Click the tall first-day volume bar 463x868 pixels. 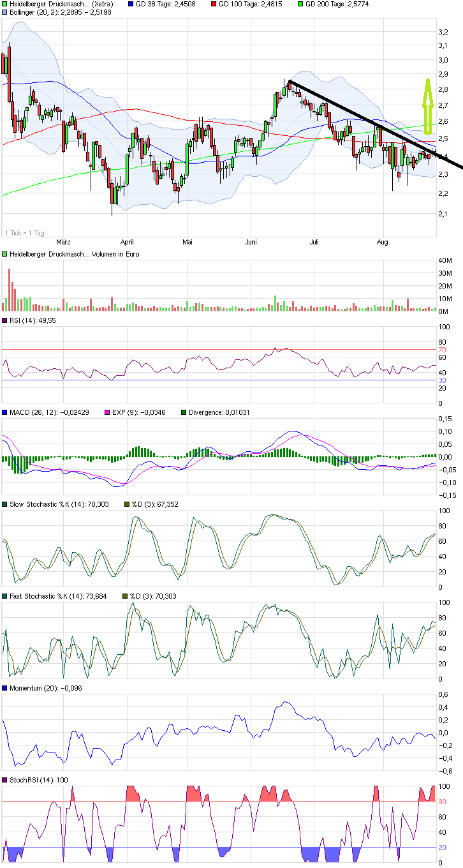(x=9, y=290)
